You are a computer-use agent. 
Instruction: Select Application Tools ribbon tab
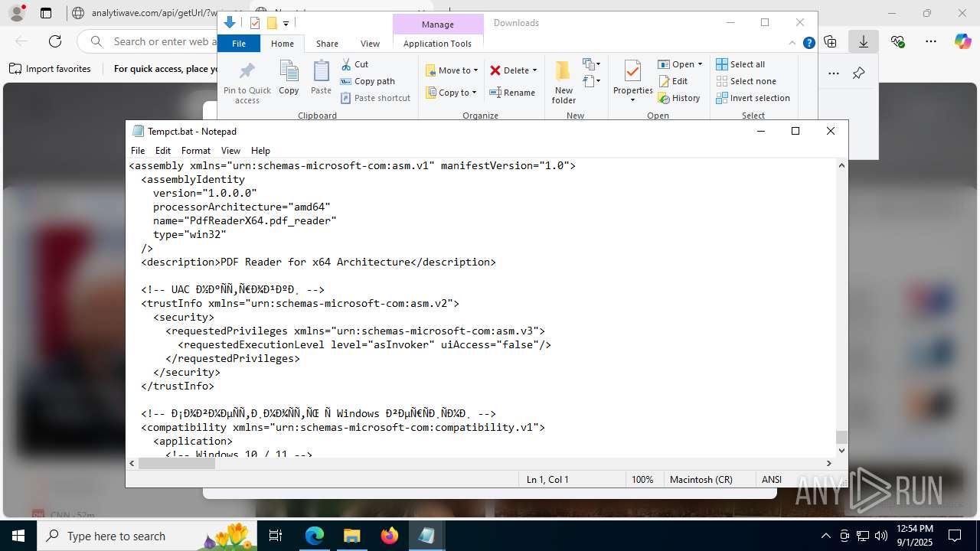coord(437,44)
